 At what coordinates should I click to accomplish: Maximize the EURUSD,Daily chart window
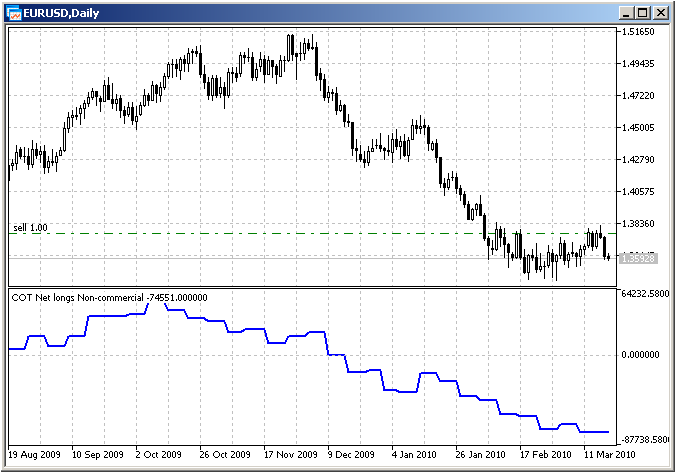click(x=643, y=12)
